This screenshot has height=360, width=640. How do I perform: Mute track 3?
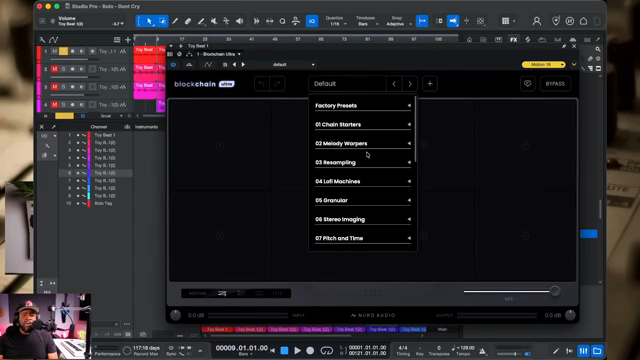(54, 87)
